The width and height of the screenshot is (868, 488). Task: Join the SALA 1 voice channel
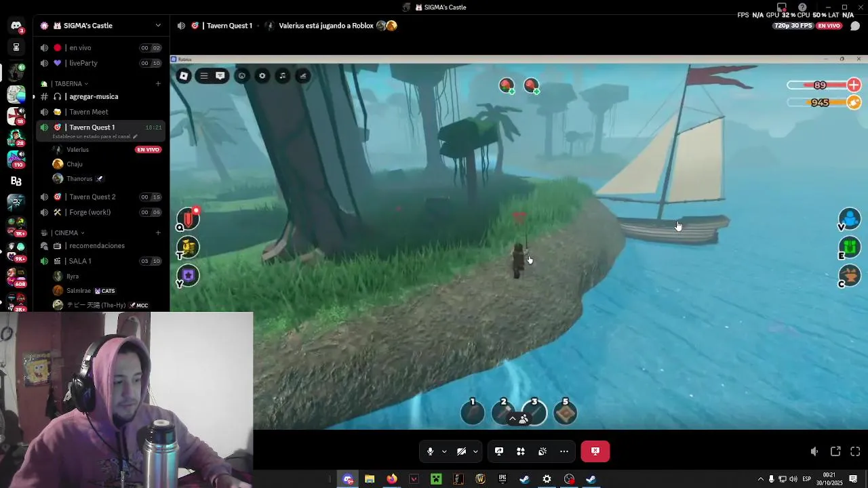[x=101, y=261]
